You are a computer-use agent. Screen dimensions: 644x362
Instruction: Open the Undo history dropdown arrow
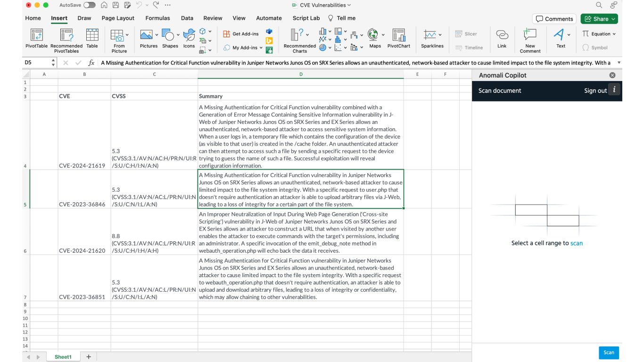147,5
